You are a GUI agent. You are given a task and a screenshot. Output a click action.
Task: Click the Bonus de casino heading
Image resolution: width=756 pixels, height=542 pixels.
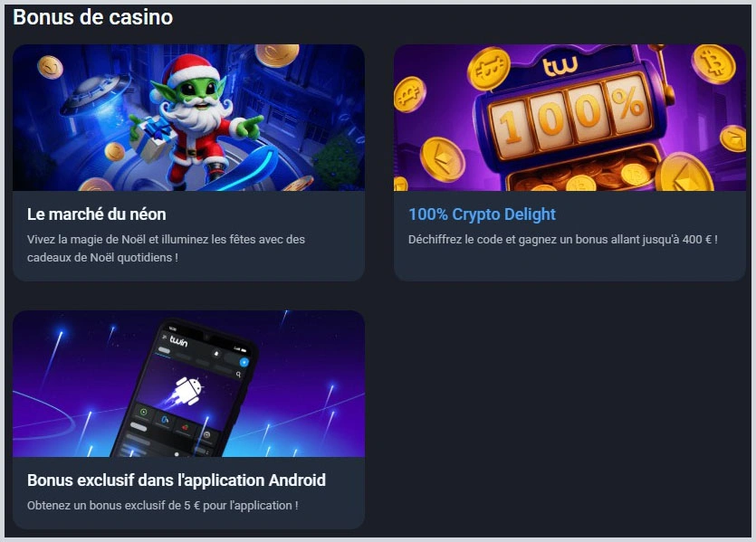[x=92, y=17]
